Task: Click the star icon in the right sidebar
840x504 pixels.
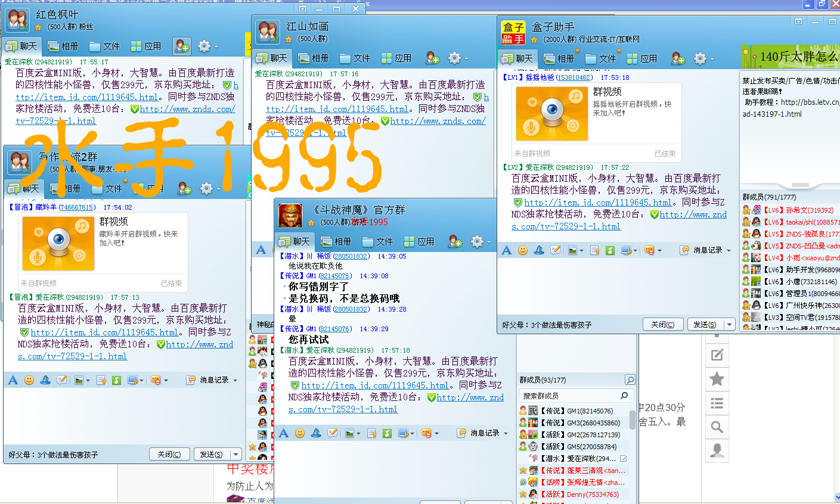Action: (x=717, y=378)
